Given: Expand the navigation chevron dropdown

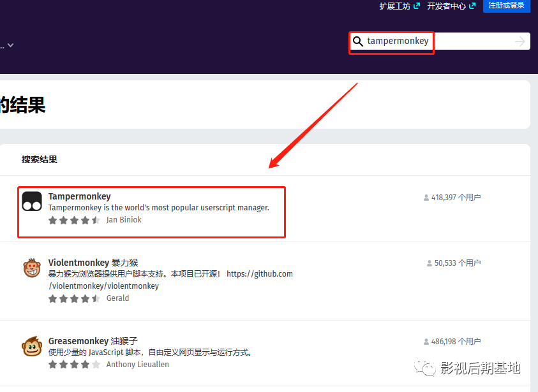Looking at the screenshot, I should (x=11, y=45).
